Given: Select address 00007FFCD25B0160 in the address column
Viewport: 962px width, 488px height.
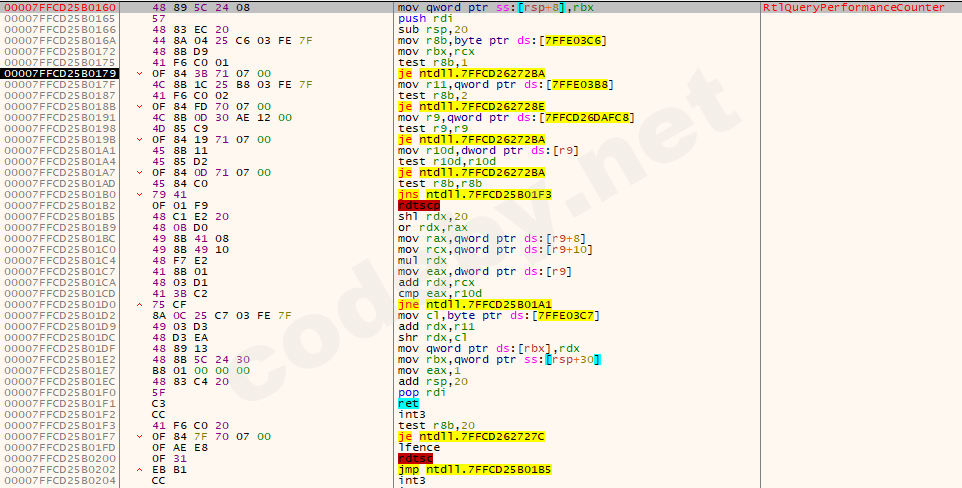Looking at the screenshot, I should pos(60,7).
